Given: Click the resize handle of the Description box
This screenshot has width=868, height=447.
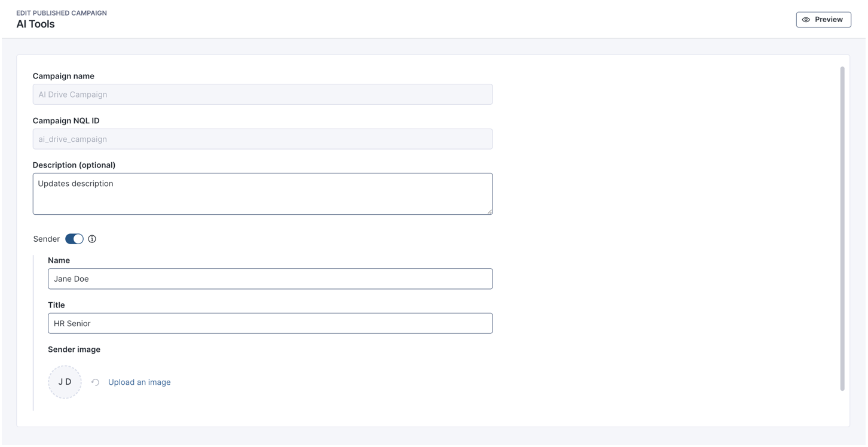Looking at the screenshot, I should coord(490,211).
